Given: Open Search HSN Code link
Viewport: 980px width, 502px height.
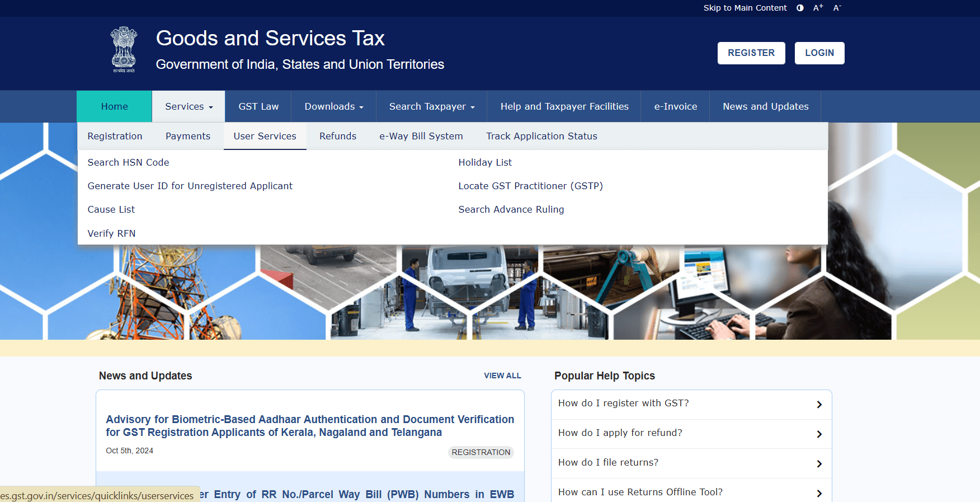Looking at the screenshot, I should (128, 162).
